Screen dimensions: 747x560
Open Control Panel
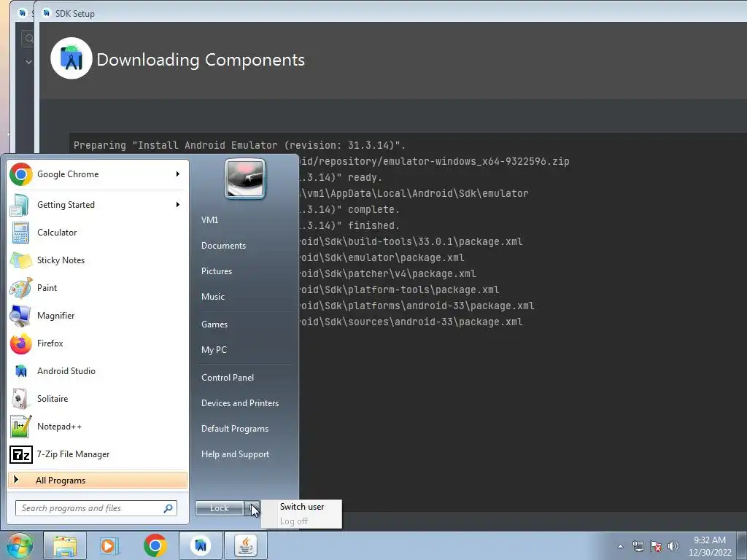click(228, 378)
